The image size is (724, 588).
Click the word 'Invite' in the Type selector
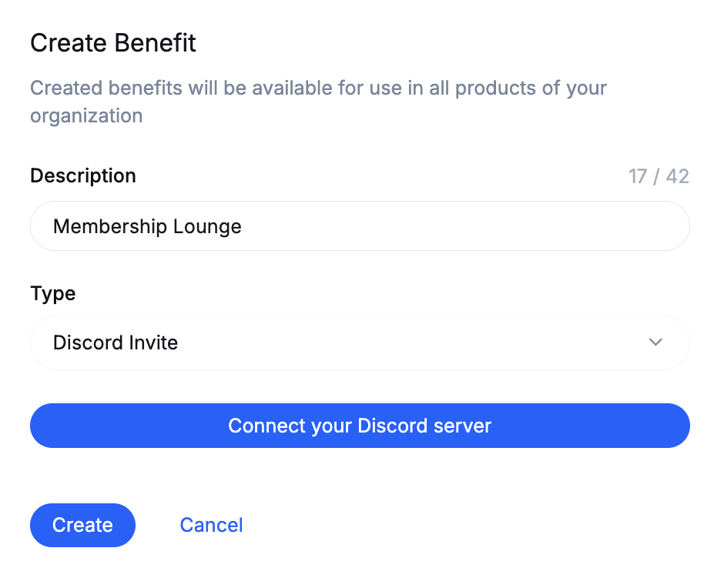click(153, 343)
